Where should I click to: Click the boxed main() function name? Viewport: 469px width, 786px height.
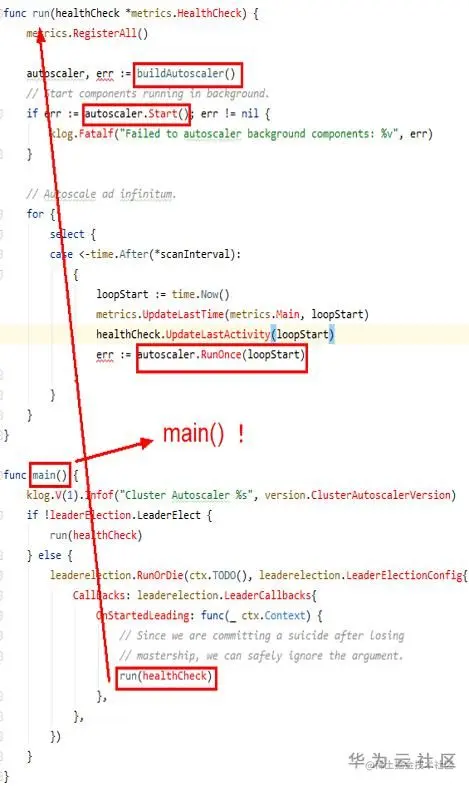click(x=50, y=475)
